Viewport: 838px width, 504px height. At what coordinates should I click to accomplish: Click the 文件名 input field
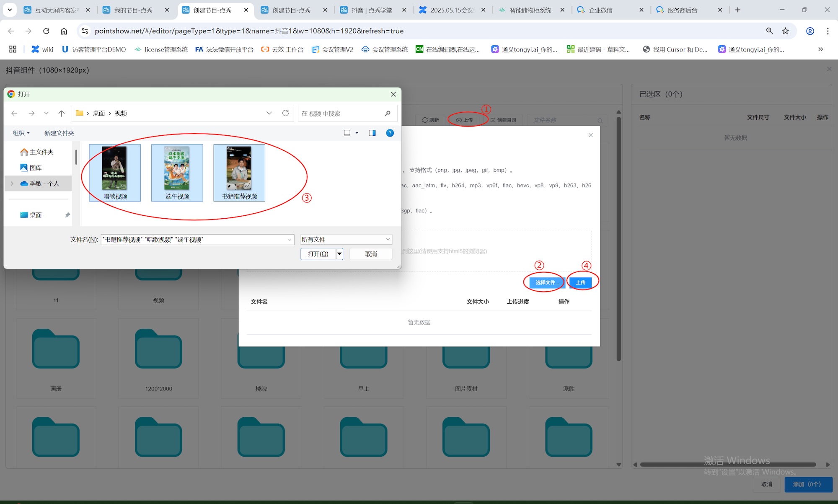pos(194,239)
